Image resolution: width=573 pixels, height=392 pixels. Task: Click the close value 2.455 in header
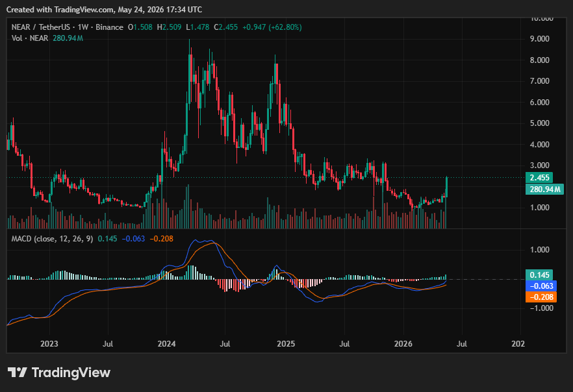[229, 27]
